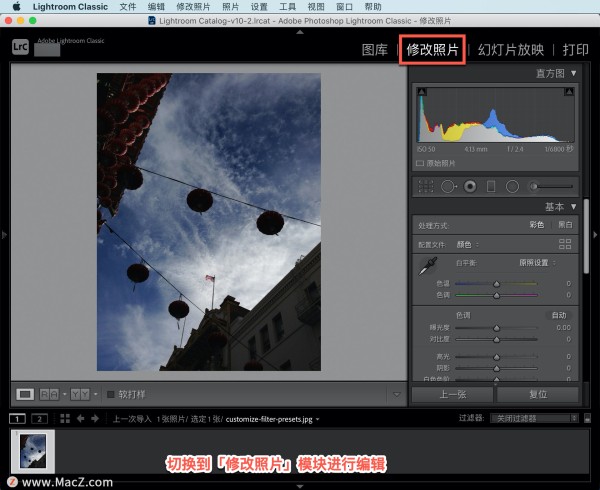The image size is (600, 490).
Task: Click the 曝光度 exposure slider handle
Action: point(497,328)
